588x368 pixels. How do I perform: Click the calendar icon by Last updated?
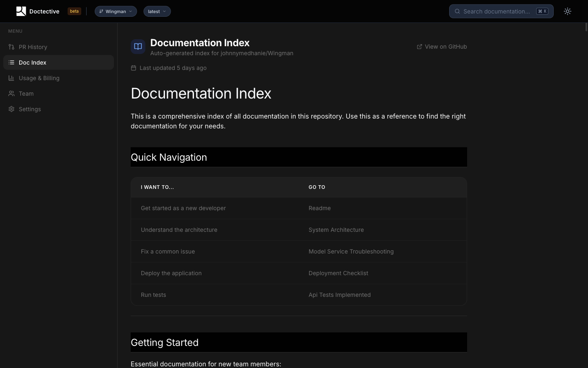(x=134, y=68)
